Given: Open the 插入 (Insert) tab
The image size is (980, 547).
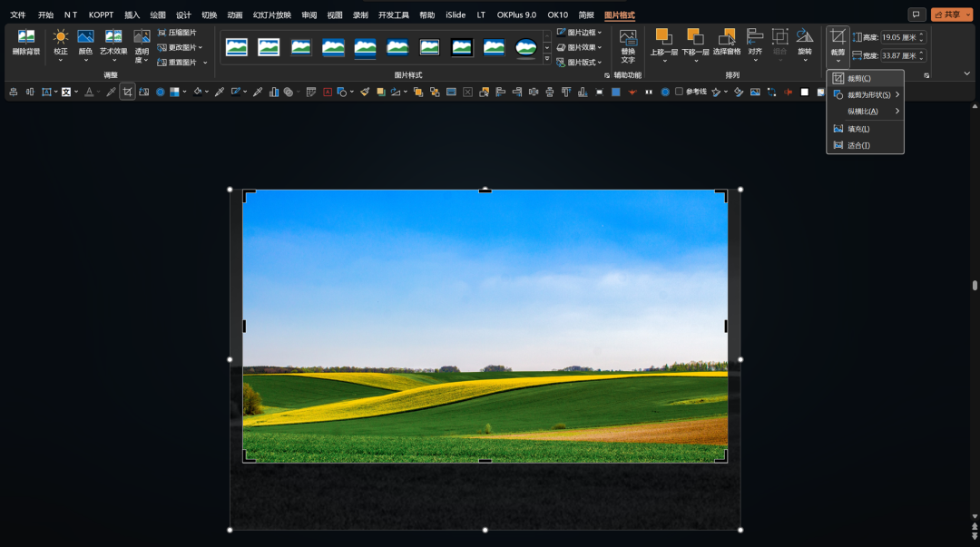Looking at the screenshot, I should click(132, 15).
